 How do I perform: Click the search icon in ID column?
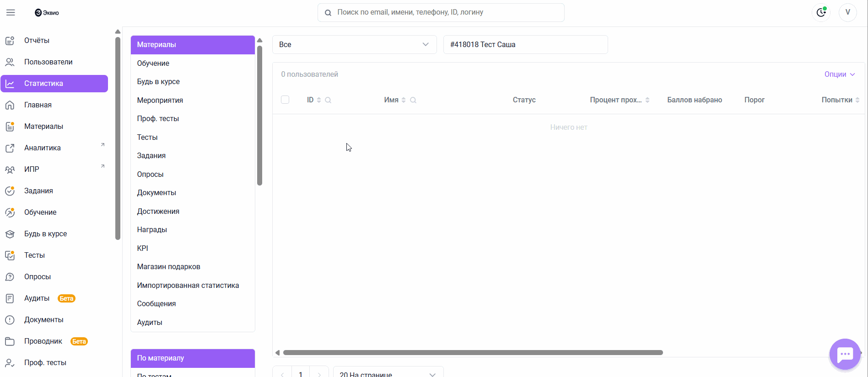(328, 100)
